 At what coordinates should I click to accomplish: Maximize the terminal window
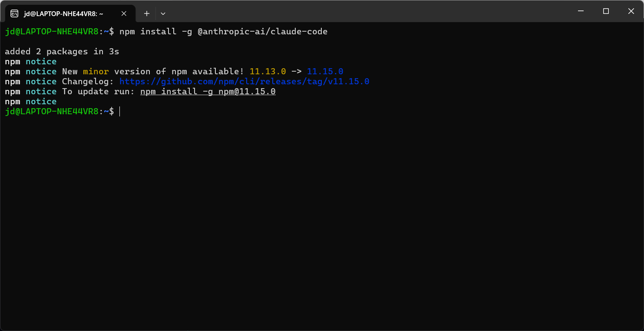(606, 11)
